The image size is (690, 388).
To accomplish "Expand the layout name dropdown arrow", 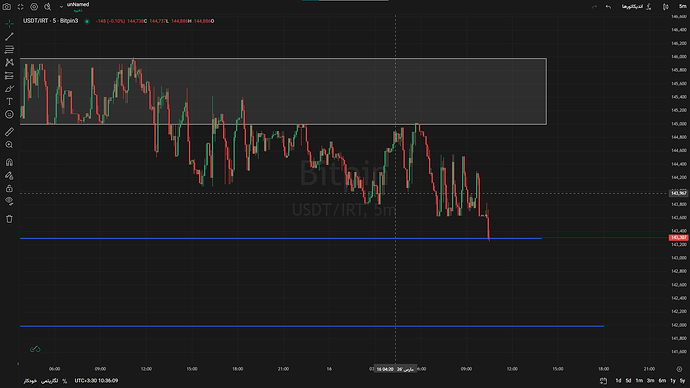I will click(x=61, y=7).
